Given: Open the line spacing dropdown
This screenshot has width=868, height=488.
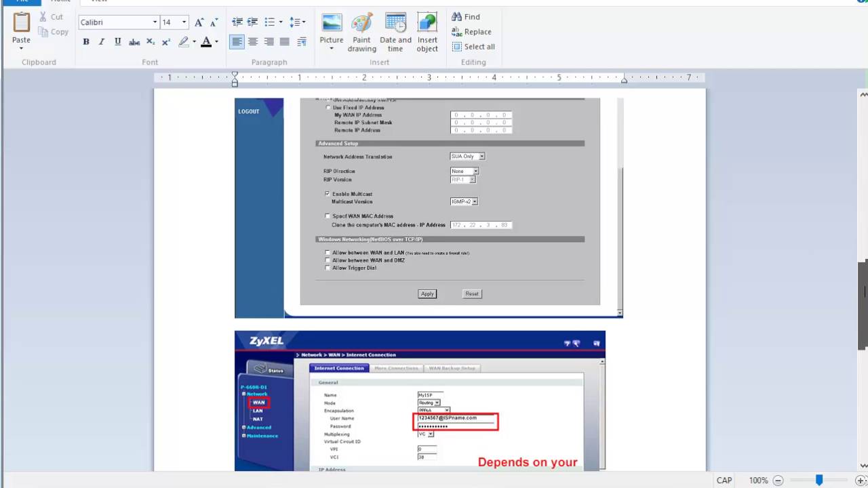Looking at the screenshot, I should coord(298,22).
